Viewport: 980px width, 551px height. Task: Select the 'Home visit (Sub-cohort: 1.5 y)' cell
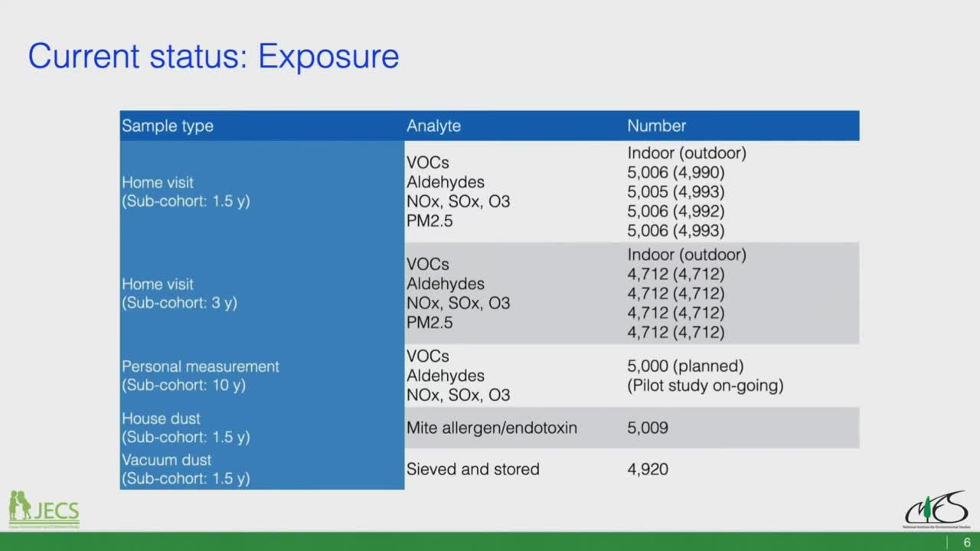(x=186, y=192)
